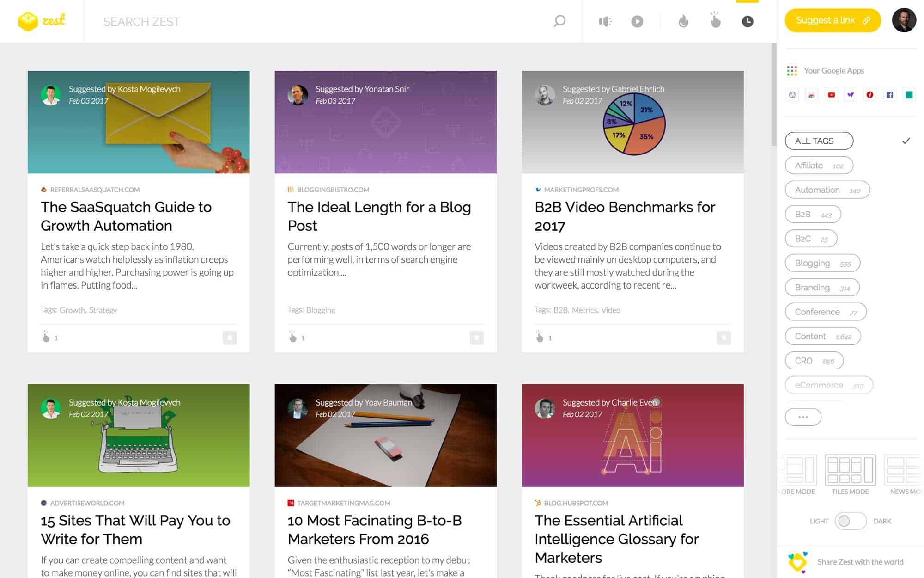The image size is (924, 578).
Task: Sort by most clicked hand icon
Action: [715, 20]
